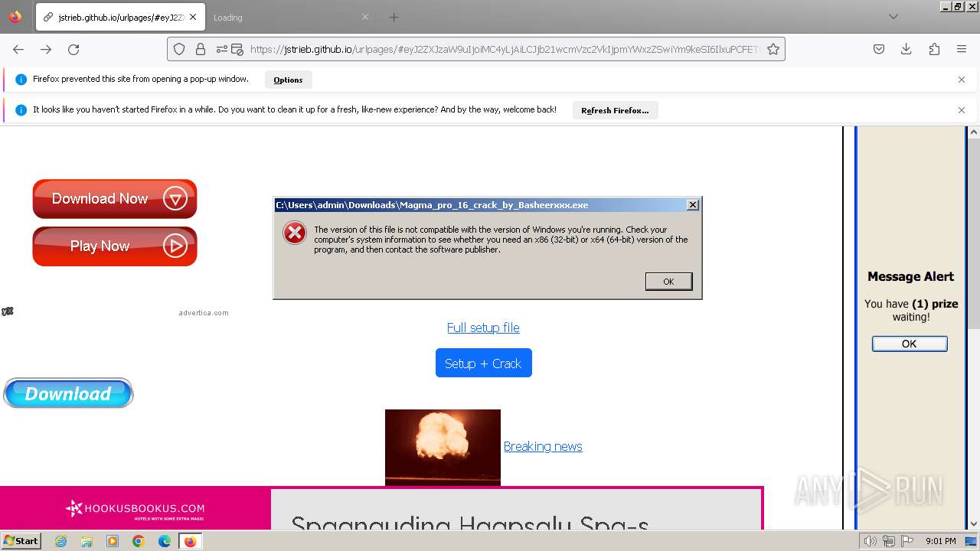Click the Haapsalu Spa banner headline
The width and height of the screenshot is (980, 551).
click(469, 523)
